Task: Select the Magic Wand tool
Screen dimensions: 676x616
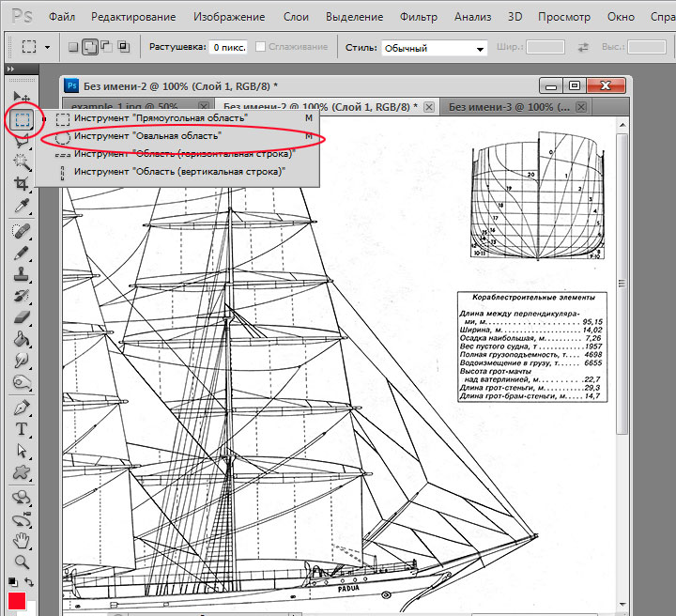Action: click(x=22, y=162)
